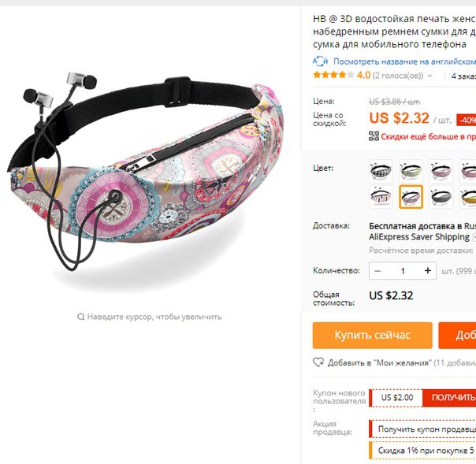Click the translate icon beside English title link
This screenshot has width=476, height=464.
point(320,61)
